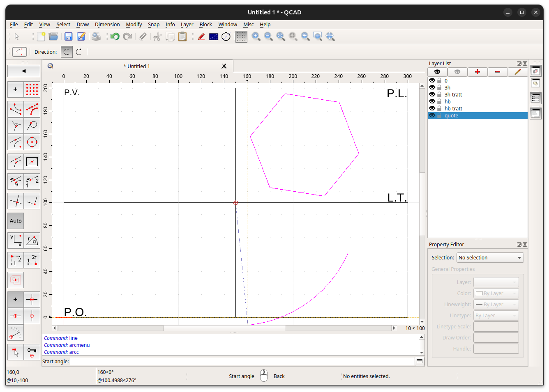Viewport: 549px width, 392px height.
Task: Open the Snap menu
Action: pos(154,25)
